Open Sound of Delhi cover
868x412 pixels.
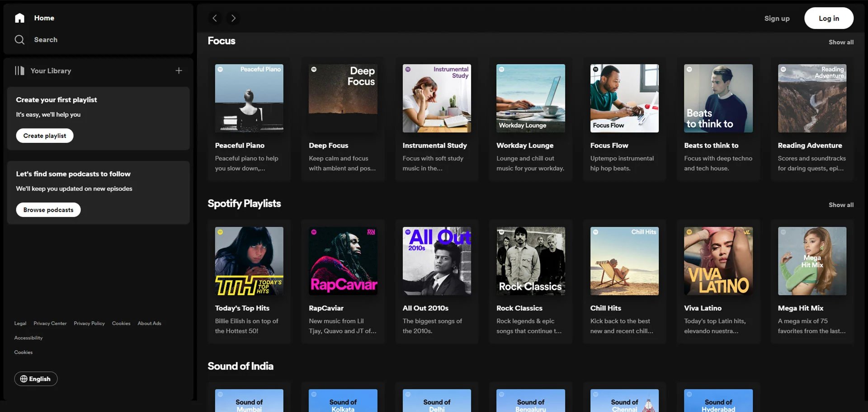(x=437, y=401)
